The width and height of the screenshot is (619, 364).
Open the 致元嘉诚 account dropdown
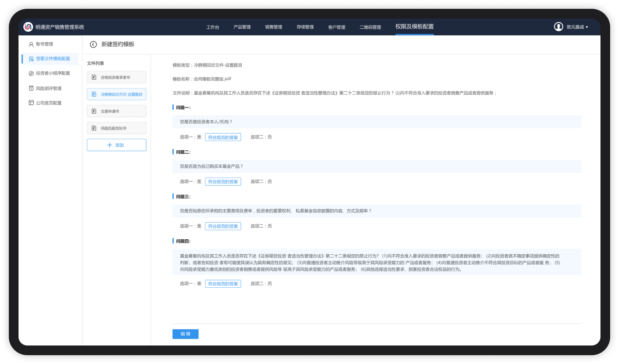point(578,27)
